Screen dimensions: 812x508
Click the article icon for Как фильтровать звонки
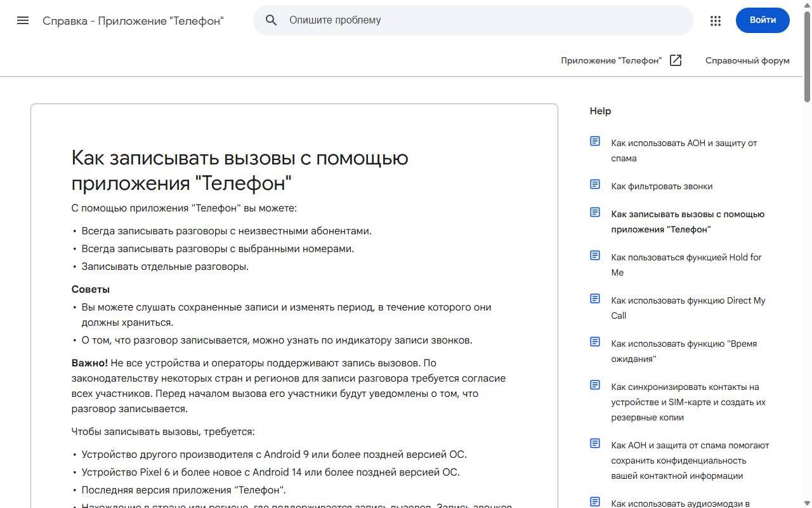(x=595, y=184)
